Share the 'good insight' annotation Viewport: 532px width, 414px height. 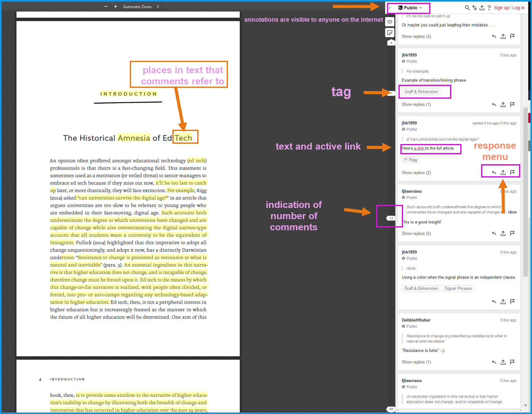pyautogui.click(x=503, y=233)
